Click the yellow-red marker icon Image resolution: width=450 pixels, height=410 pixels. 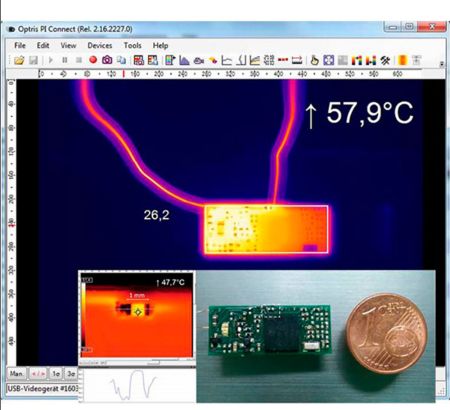(213, 61)
